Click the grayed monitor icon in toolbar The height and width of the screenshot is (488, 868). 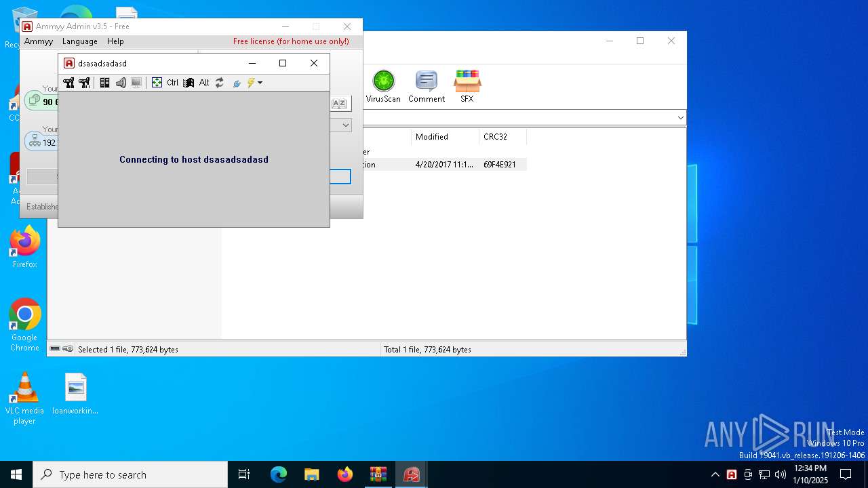[x=136, y=83]
